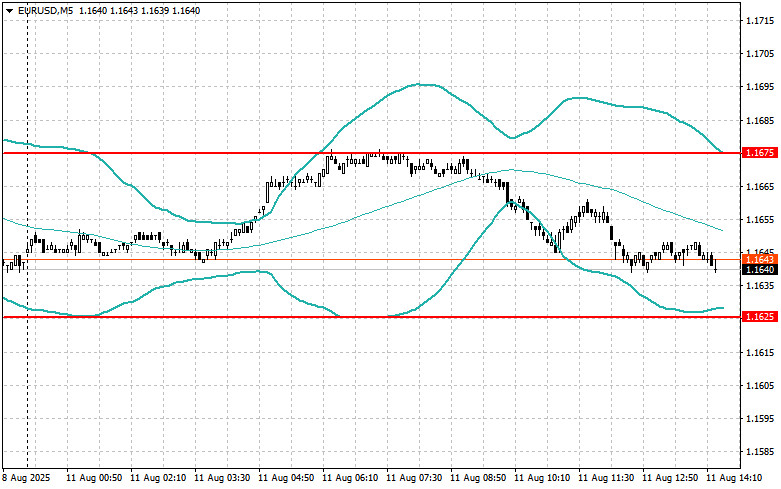This screenshot has height=489, width=781.
Task: Click price scale value 1.1685
Action: (x=760, y=121)
